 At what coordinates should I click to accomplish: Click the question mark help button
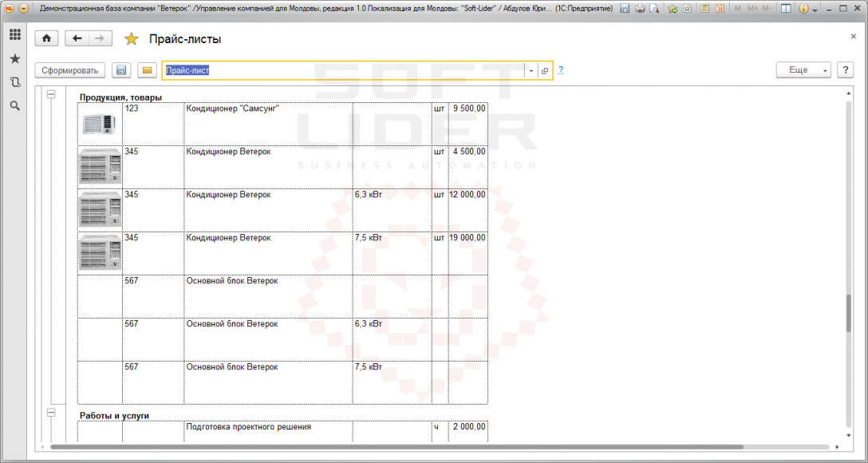[x=845, y=70]
